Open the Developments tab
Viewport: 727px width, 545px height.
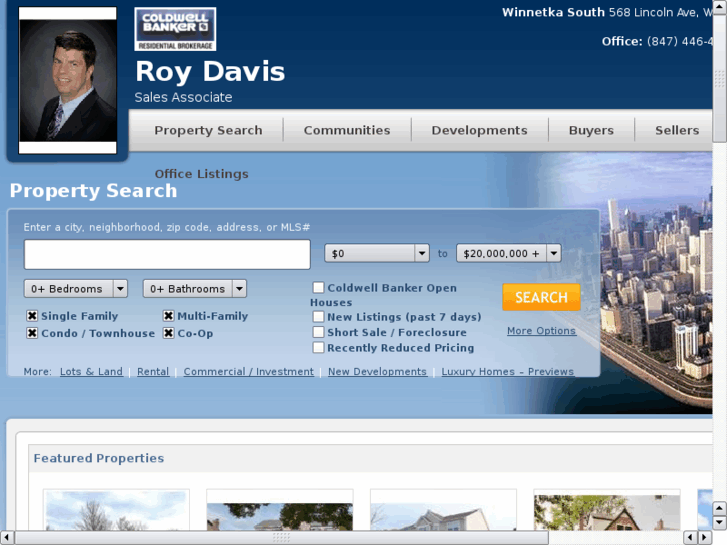pos(479,130)
